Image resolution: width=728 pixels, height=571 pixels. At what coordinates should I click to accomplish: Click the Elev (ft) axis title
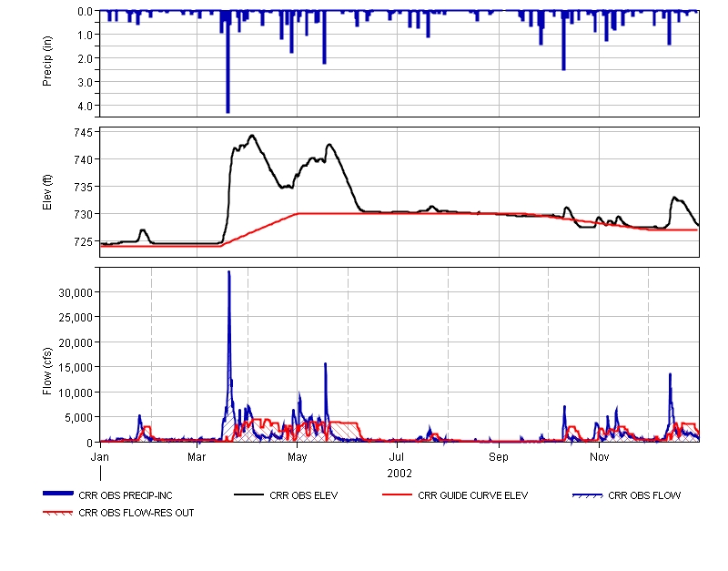(48, 192)
